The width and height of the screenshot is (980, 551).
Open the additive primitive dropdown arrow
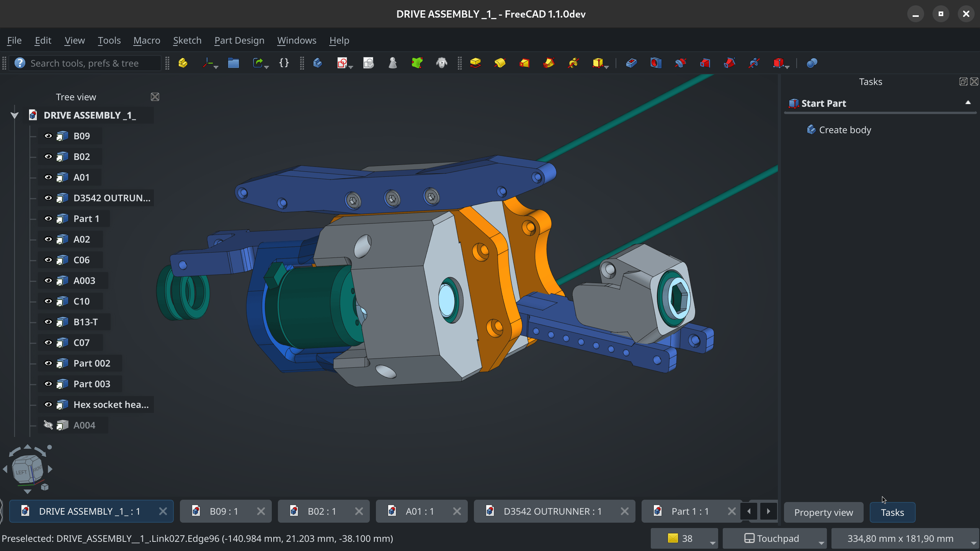pyautogui.click(x=607, y=67)
